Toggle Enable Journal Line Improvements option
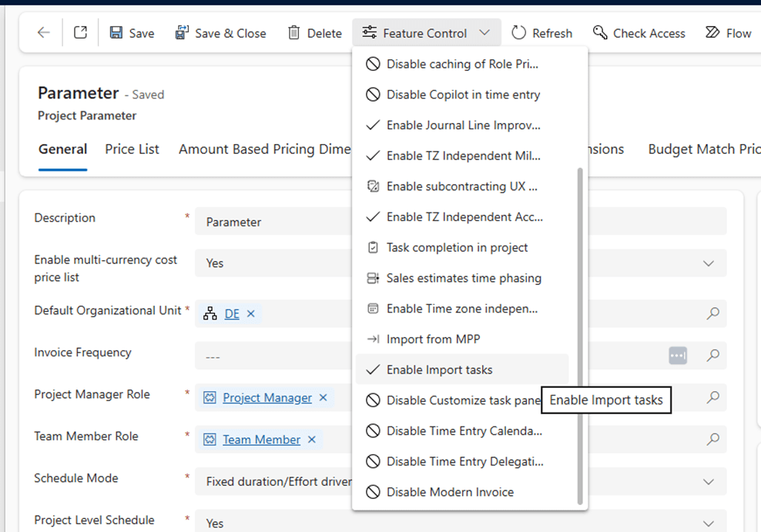 click(x=462, y=125)
